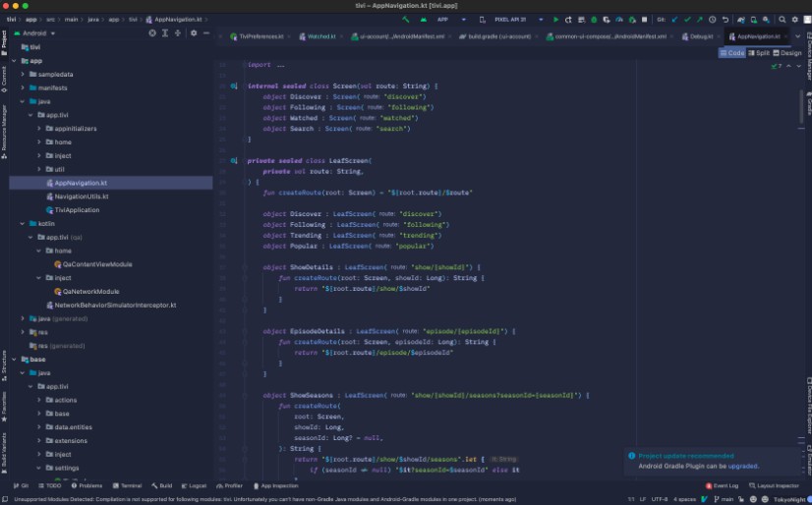Image resolution: width=812 pixels, height=505 pixels.
Task: Toggle the Project tool window stripe button
Action: (x=4, y=42)
